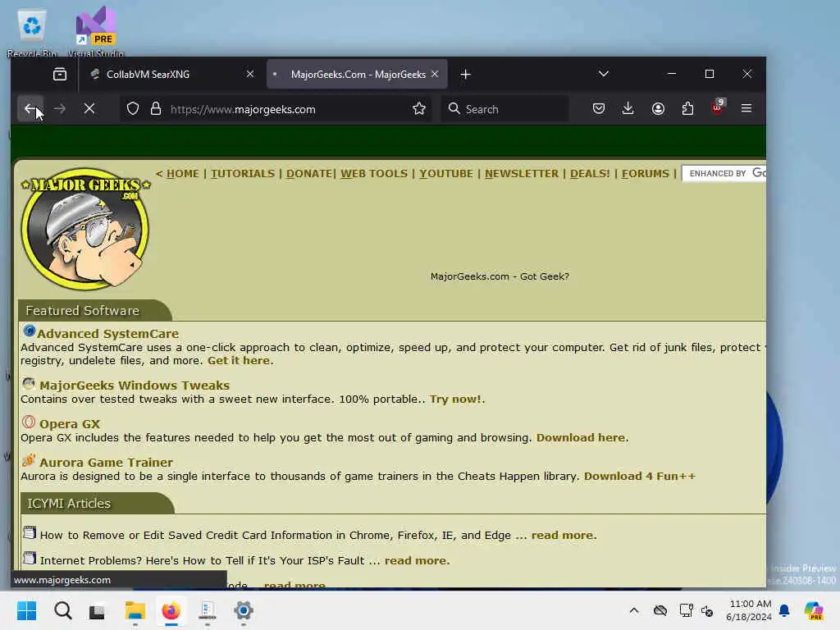Viewport: 840px width, 630px height.
Task: Open the FORUMS navigation link
Action: pos(645,174)
